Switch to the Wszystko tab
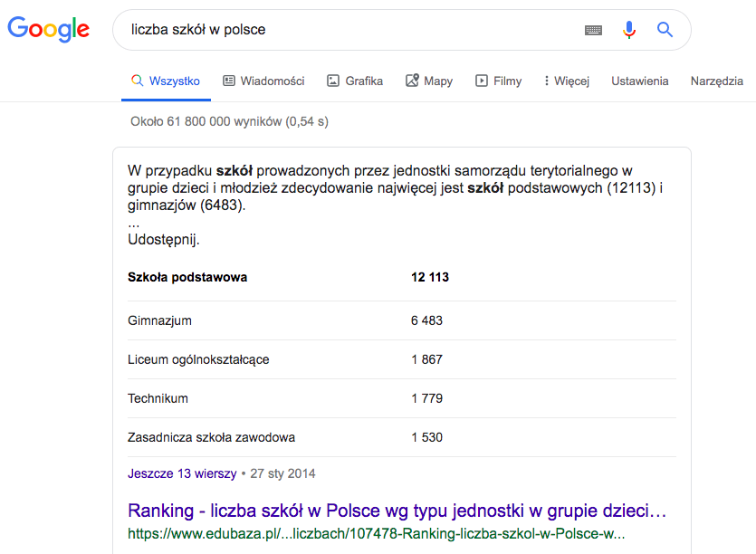Image resolution: width=756 pixels, height=554 pixels. coord(166,81)
